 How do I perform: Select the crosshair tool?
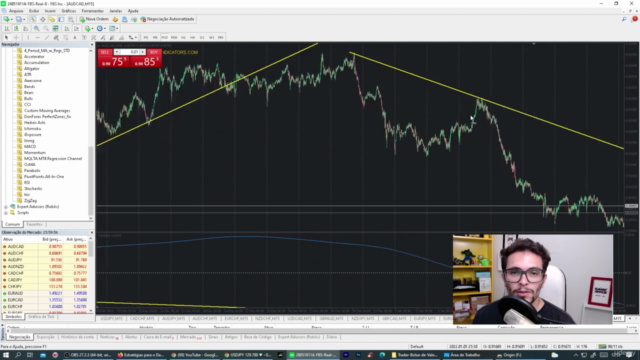[x=16, y=37]
